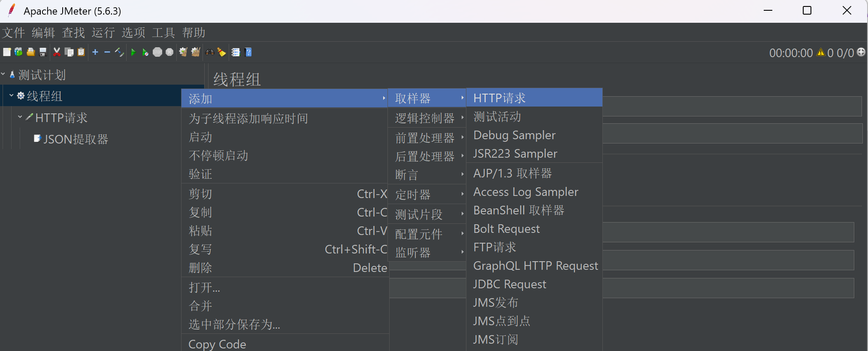Click 验证 in the context menu
This screenshot has width=868, height=351.
pyautogui.click(x=285, y=174)
